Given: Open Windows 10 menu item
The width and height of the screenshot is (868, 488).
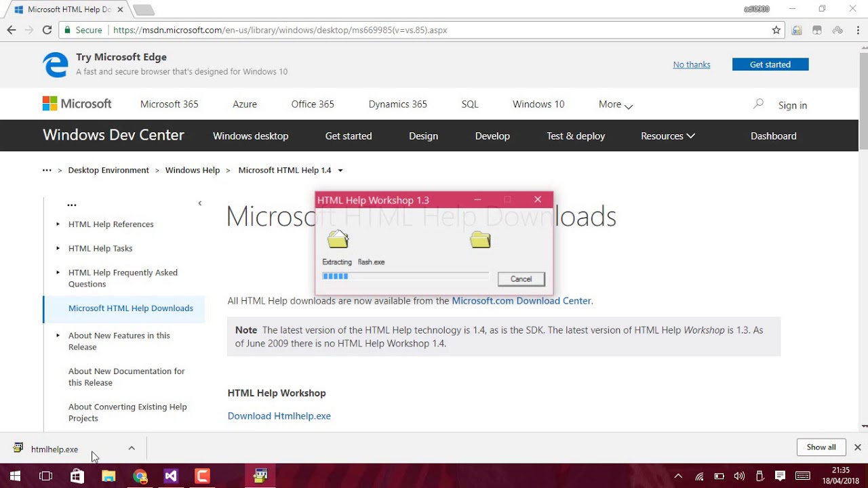Looking at the screenshot, I should [x=538, y=104].
